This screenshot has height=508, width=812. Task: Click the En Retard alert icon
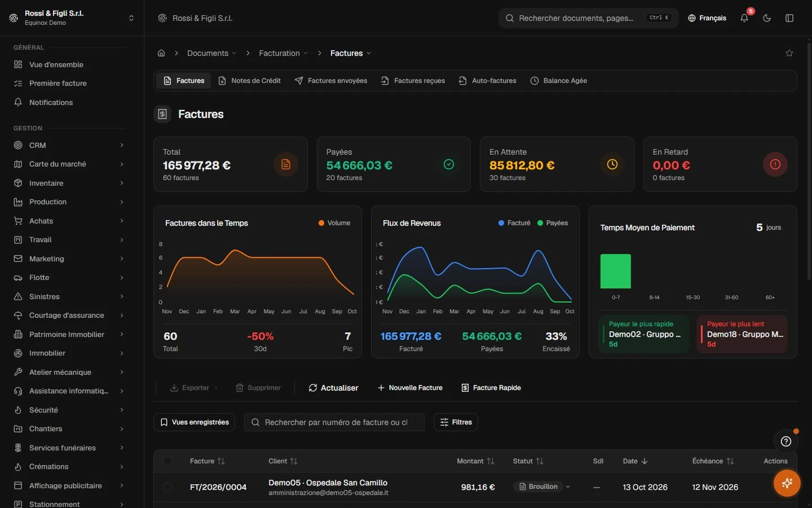[775, 164]
